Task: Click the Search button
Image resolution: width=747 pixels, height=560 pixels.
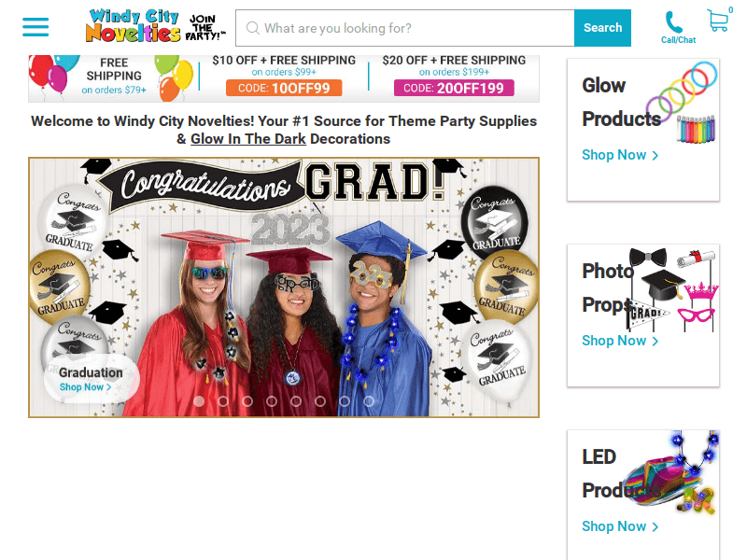Action: pos(602,28)
